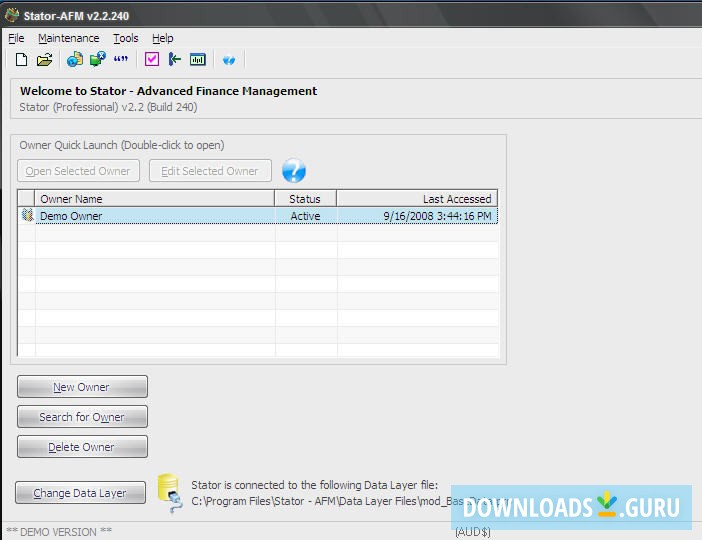This screenshot has width=702, height=540.
Task: Click the Stator-AFM title bar app icon
Action: pos(12,15)
